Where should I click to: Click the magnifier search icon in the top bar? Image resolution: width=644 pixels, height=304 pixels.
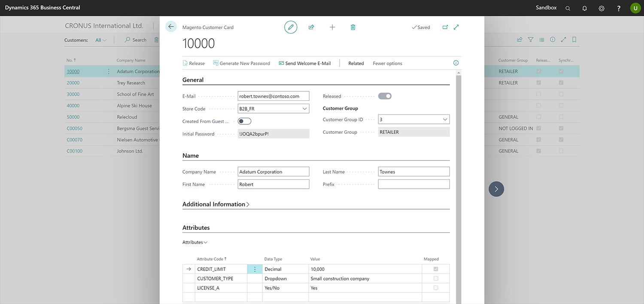coord(568,8)
